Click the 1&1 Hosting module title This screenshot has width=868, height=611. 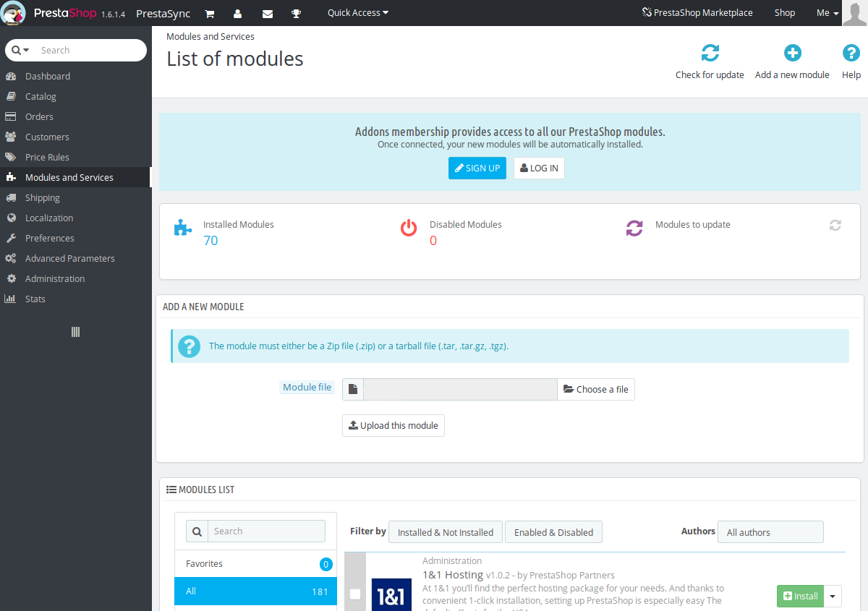click(x=453, y=575)
